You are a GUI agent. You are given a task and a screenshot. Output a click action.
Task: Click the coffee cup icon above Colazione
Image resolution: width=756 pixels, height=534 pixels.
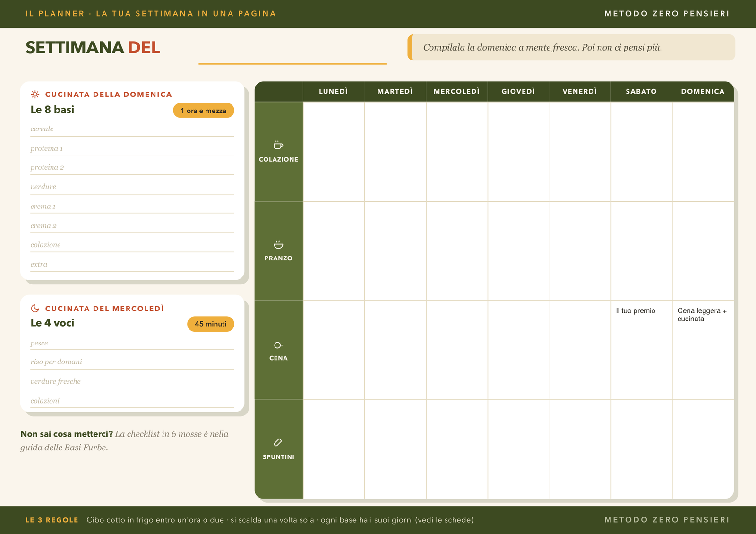pos(278,145)
